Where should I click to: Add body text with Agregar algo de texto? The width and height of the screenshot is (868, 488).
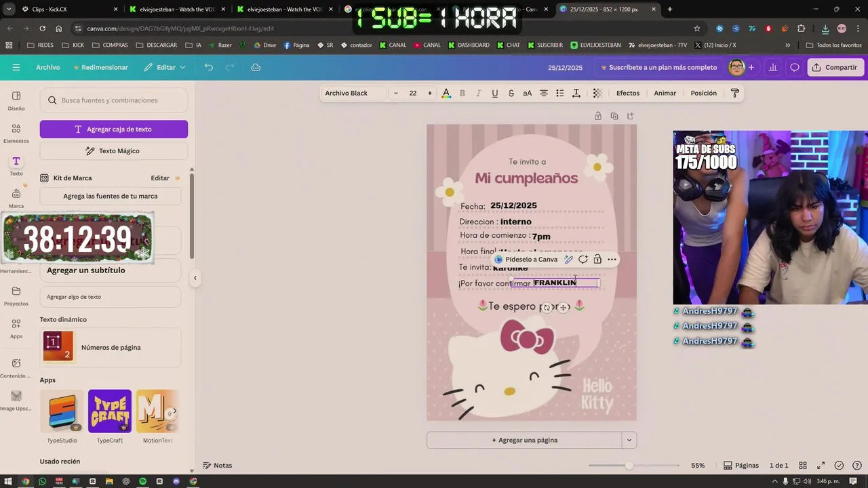111,297
